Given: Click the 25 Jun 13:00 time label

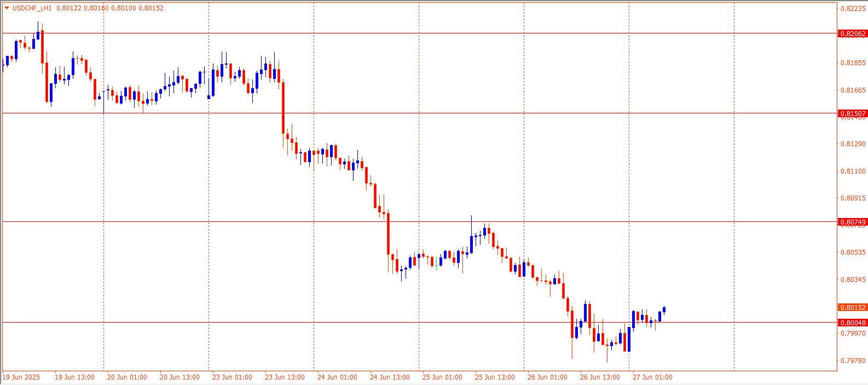Looking at the screenshot, I should pyautogui.click(x=495, y=377).
